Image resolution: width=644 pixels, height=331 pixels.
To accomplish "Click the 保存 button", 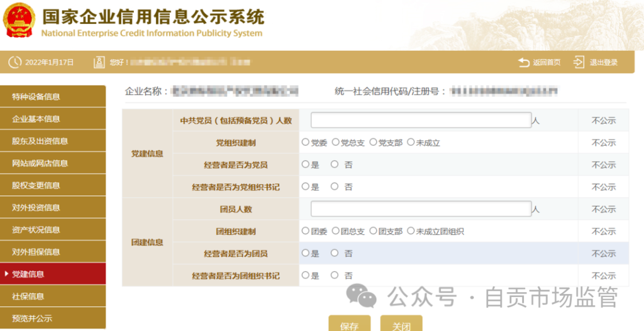I will coord(349,325).
